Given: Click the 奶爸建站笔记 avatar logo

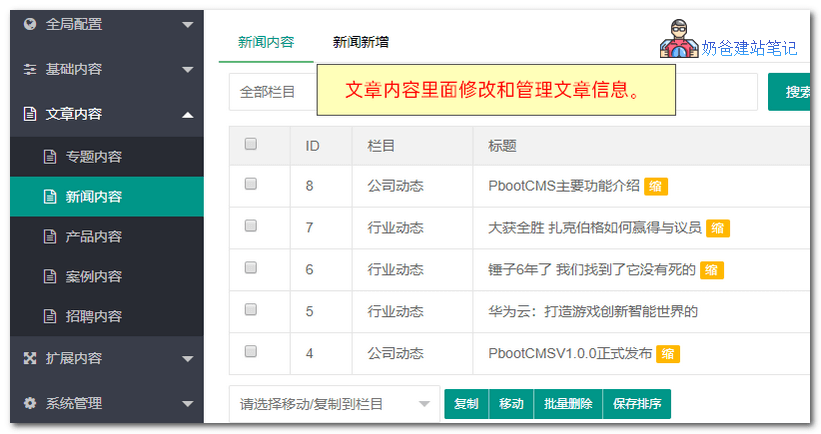Looking at the screenshot, I should coord(679,39).
